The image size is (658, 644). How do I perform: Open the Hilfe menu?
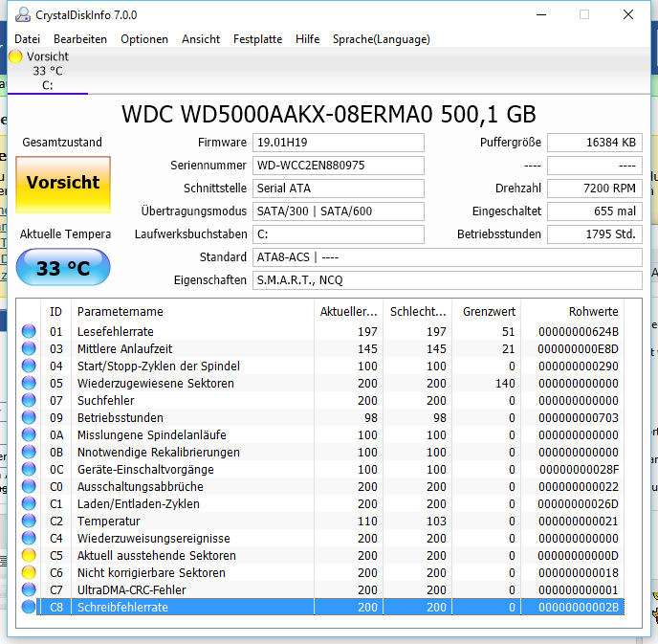tap(307, 39)
